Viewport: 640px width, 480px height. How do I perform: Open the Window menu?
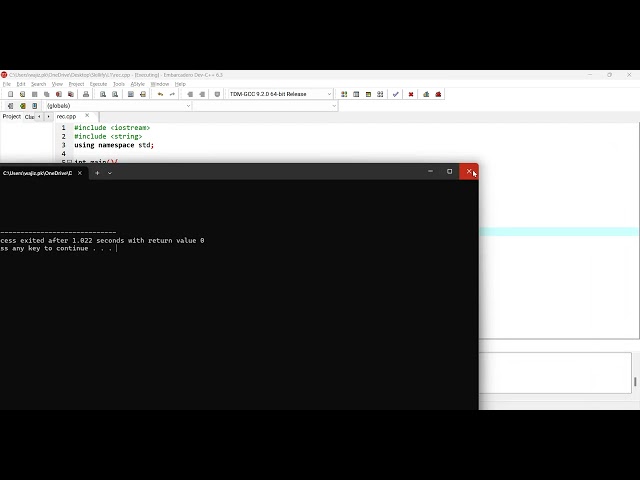point(160,84)
